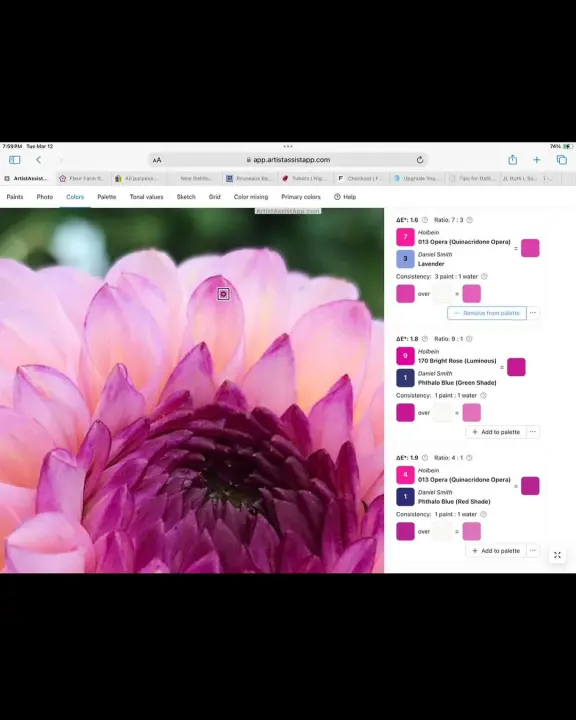Switch to the New Dahlia browser tab
The width and height of the screenshot is (576, 720).
pos(195,178)
